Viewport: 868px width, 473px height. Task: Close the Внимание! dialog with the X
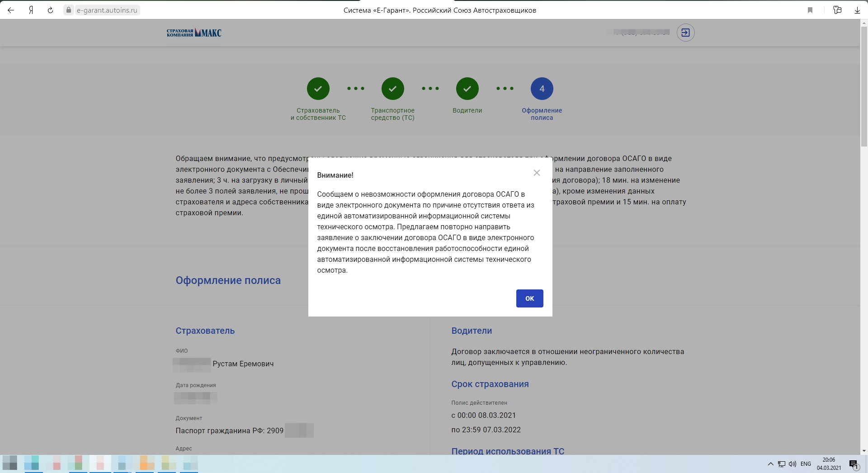point(537,173)
